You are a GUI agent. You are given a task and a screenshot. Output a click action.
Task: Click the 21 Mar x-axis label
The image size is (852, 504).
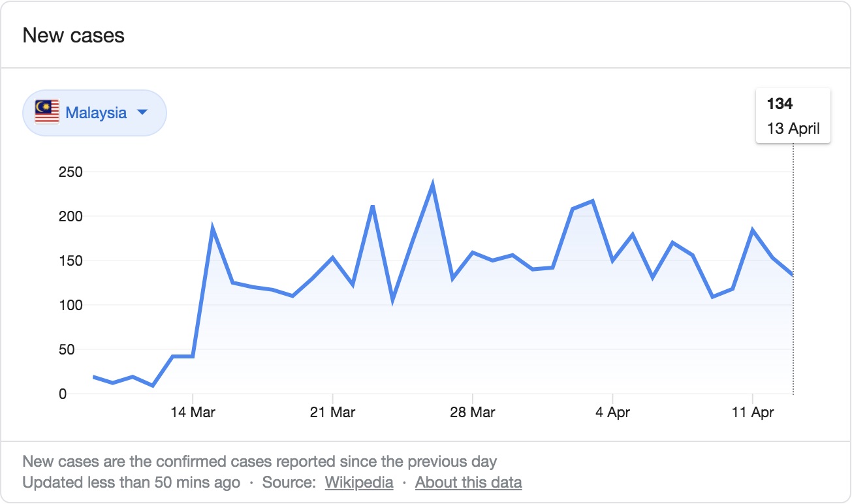point(333,412)
